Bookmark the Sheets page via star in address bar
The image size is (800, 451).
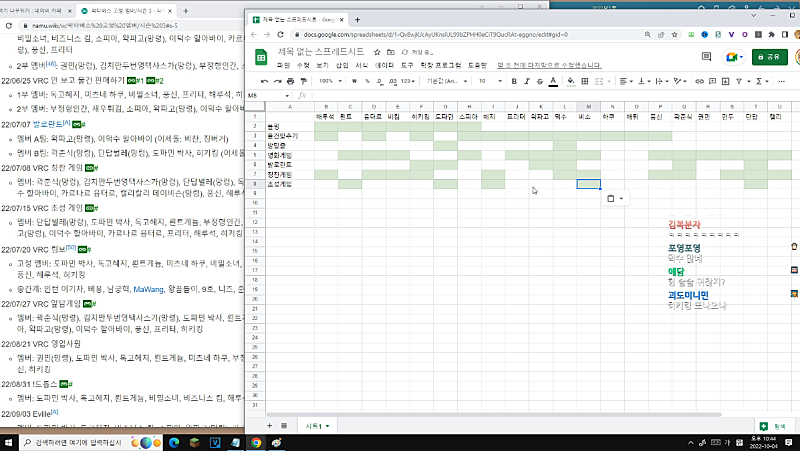click(x=674, y=34)
